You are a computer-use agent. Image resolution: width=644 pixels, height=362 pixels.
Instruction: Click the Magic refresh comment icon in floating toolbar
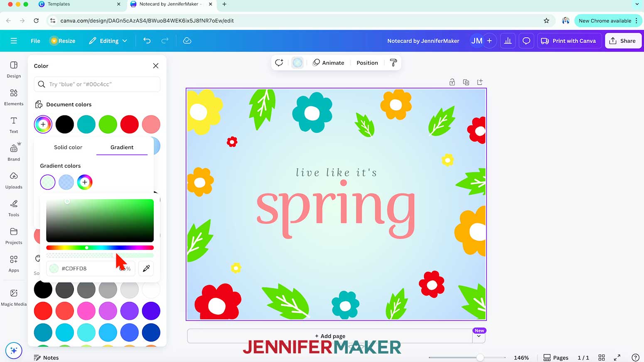279,63
